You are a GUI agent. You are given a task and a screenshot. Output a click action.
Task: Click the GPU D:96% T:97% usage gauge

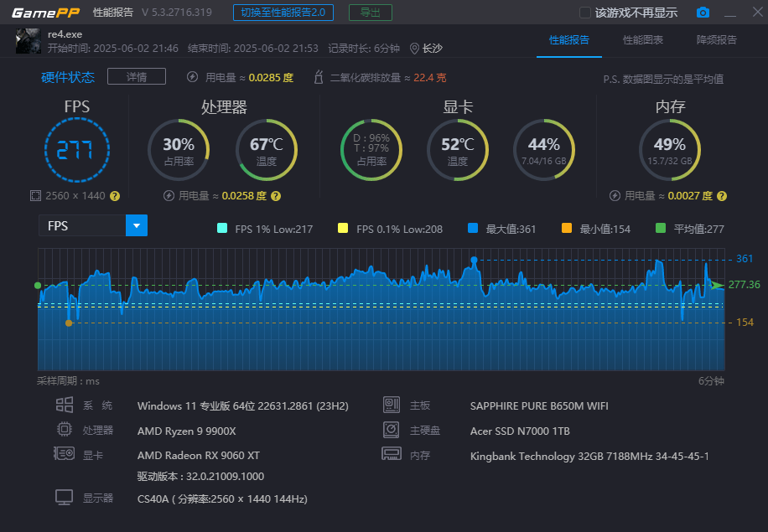[371, 150]
